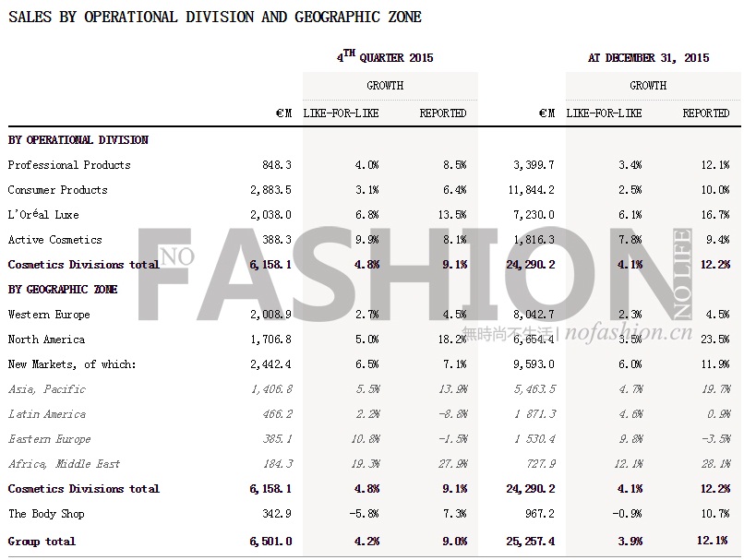Click the 'New Markets, of which:' label
Viewport: 744px width, 560px height.
[72, 364]
